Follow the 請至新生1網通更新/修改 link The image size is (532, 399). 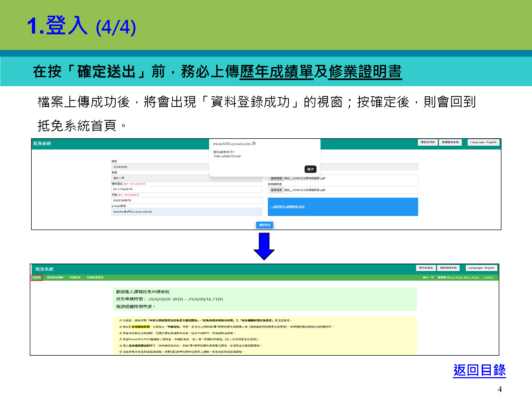(288, 207)
